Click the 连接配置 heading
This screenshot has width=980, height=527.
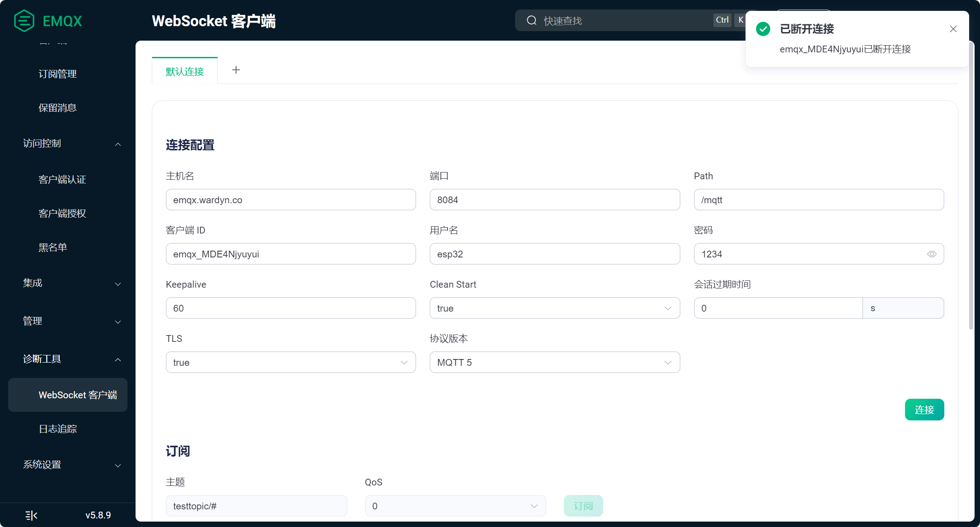[190, 145]
